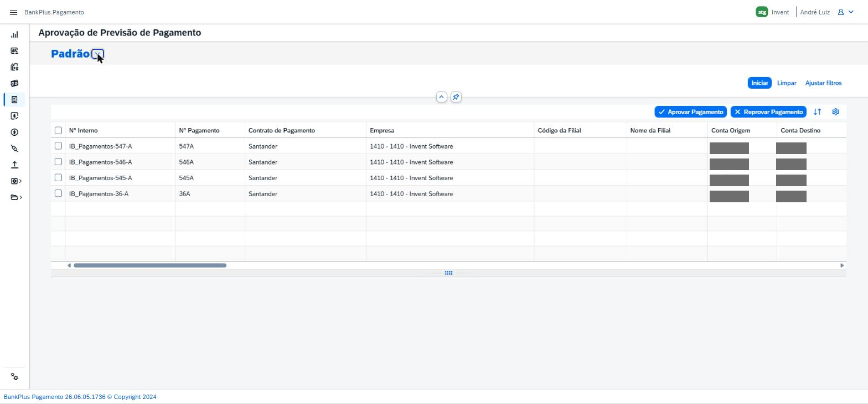Click the Nº Pagamento column header
Screen dimensions: 868x404
click(210, 130)
